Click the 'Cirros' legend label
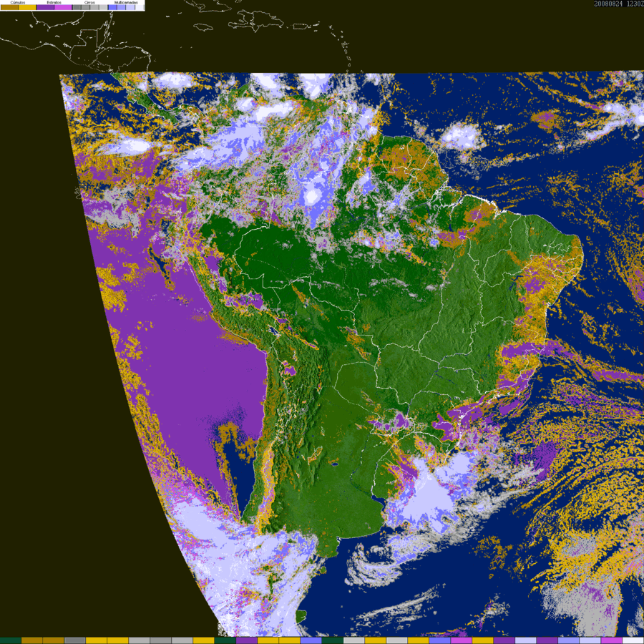Image resolution: width=644 pixels, height=644 pixels. coord(89,2)
